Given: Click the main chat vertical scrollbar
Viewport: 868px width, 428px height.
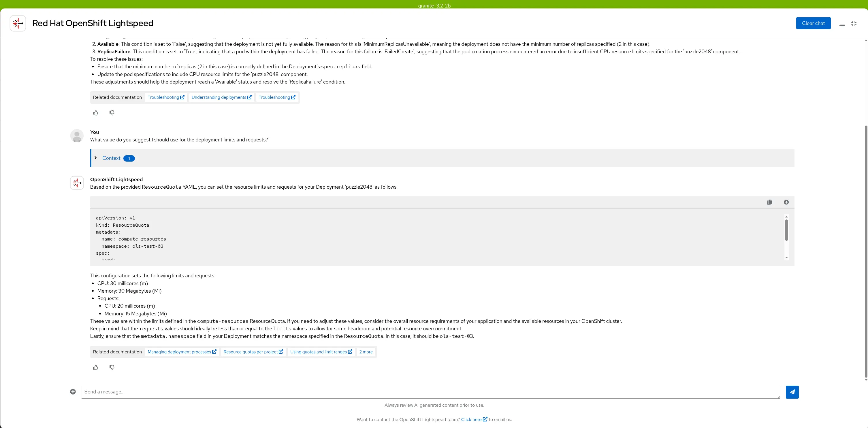Looking at the screenshot, I should pyautogui.click(x=866, y=251).
